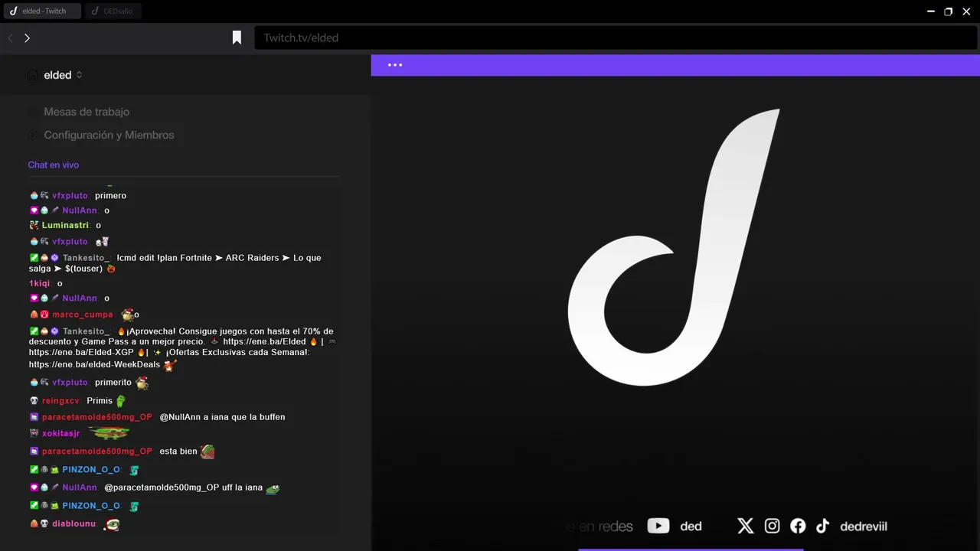Screen dimensions: 980x551
Task: Click username reingxcv in chat
Action: tap(60, 401)
